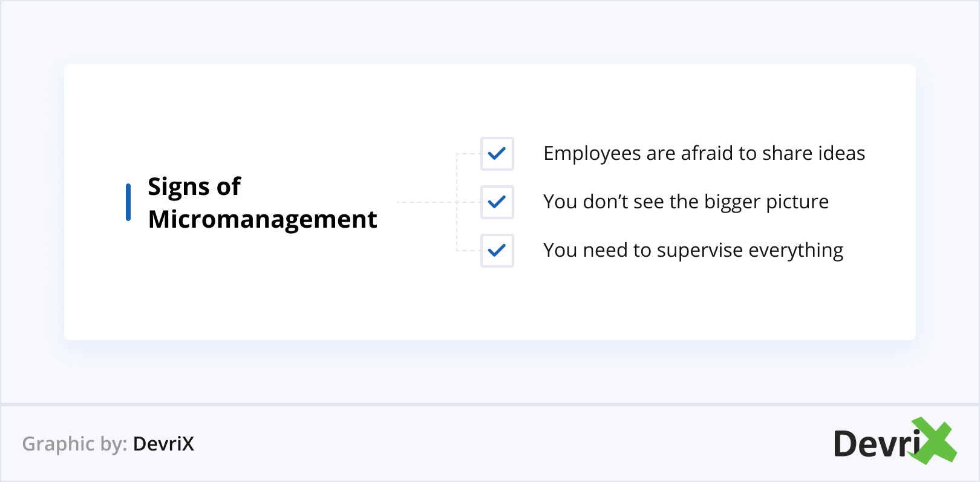
Task: Click the horizontal divider line above the footer
Action: [490, 404]
